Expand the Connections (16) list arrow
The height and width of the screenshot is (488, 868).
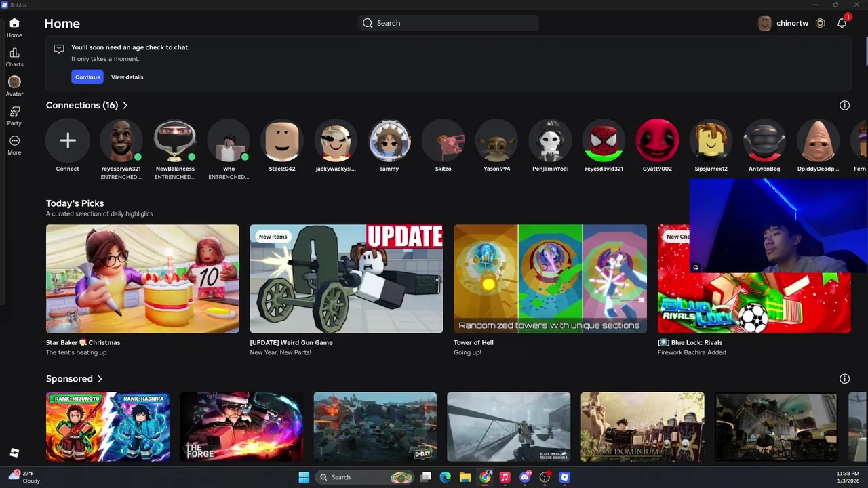(125, 105)
